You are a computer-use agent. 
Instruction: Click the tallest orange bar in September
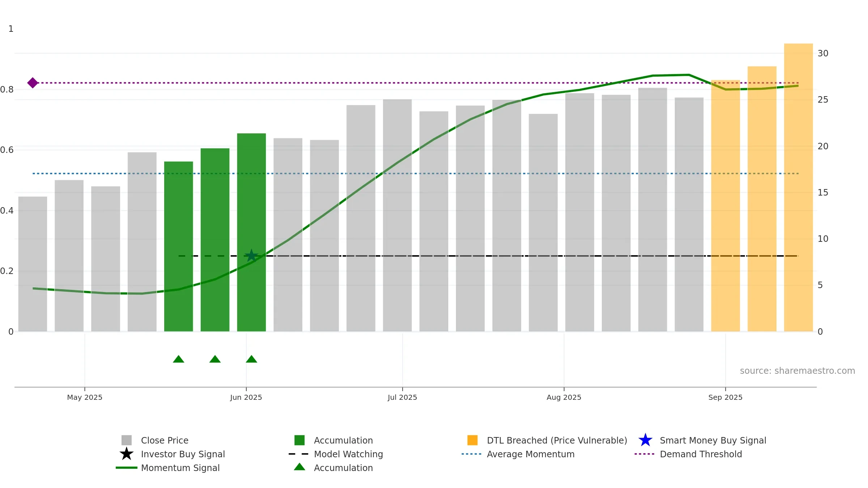click(x=798, y=187)
